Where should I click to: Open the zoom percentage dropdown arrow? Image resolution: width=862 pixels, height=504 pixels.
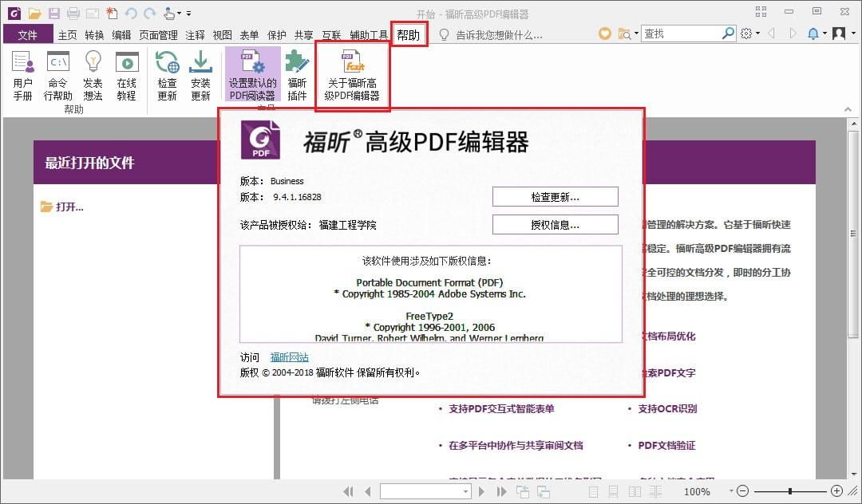731,490
